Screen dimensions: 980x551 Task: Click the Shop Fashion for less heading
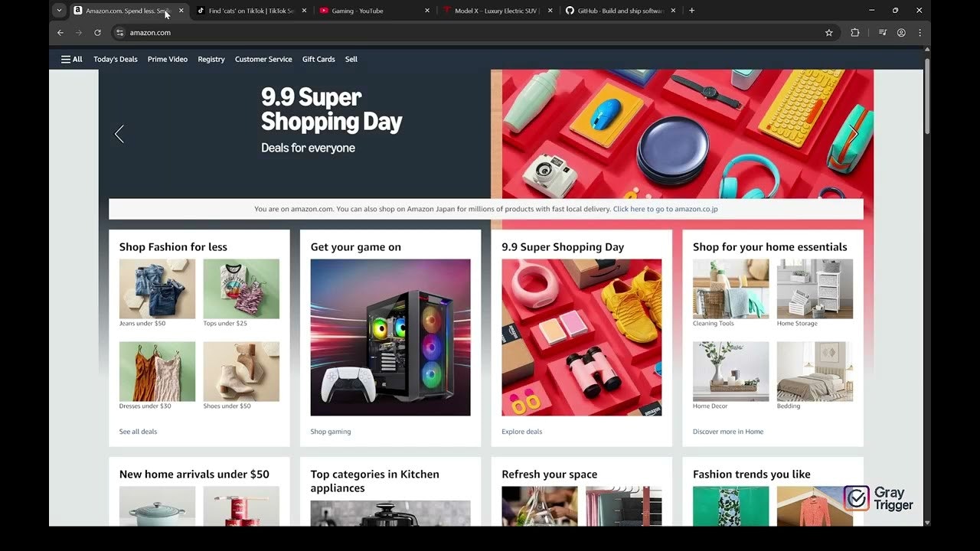coord(173,246)
